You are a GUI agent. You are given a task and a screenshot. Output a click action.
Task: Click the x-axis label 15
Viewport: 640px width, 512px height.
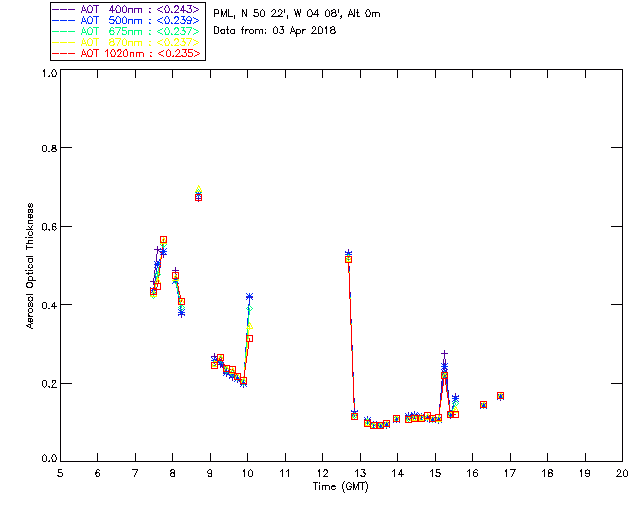[435, 473]
